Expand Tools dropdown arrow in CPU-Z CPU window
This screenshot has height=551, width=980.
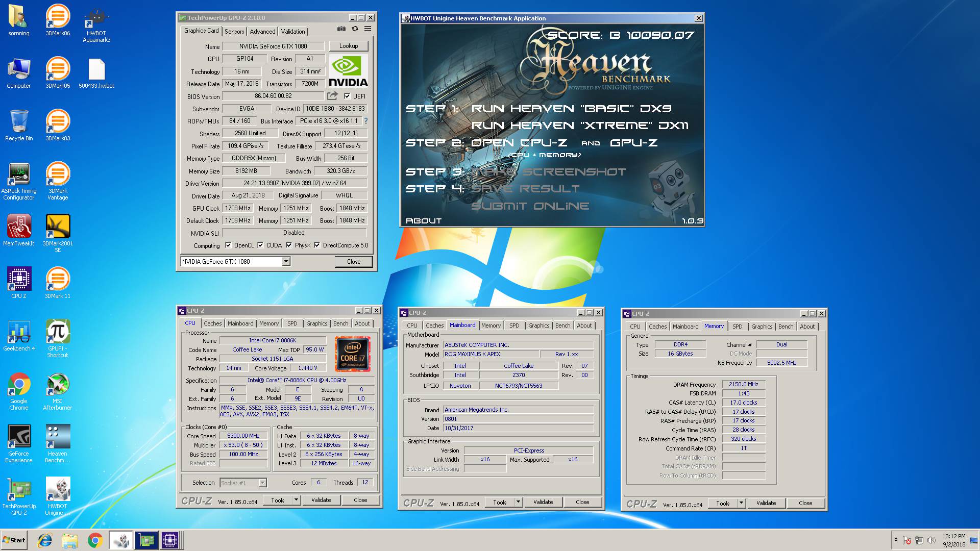296,500
